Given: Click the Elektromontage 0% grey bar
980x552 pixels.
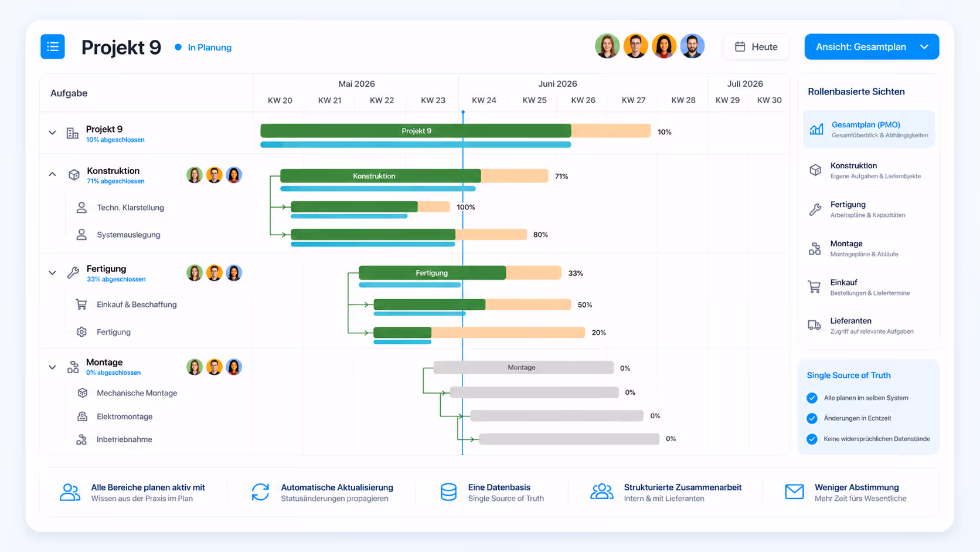Looking at the screenshot, I should [557, 416].
